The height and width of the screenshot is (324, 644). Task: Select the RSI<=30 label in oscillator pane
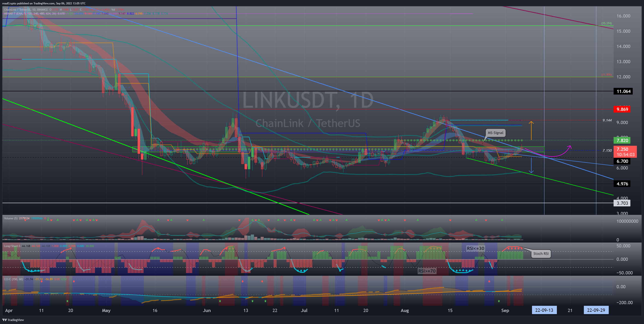[475, 248]
